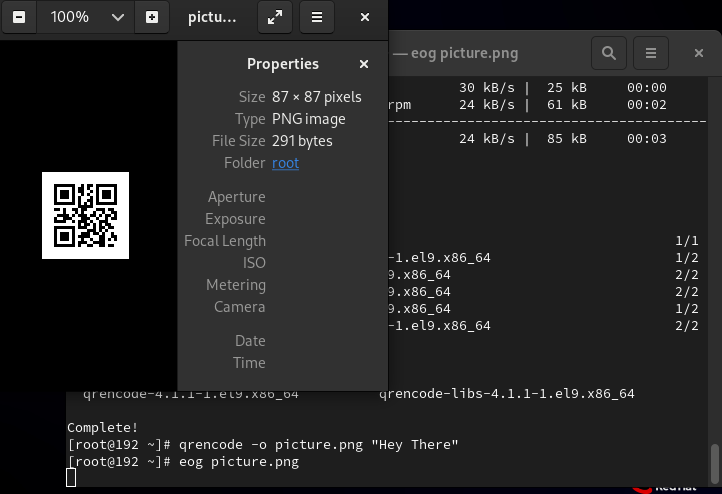This screenshot has width=722, height=494.
Task: Click the 'Time' property label
Action: pyautogui.click(x=249, y=363)
